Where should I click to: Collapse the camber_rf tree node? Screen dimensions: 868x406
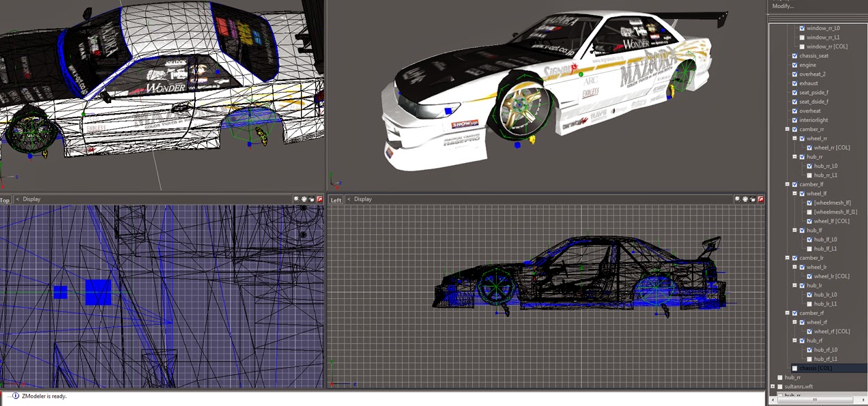[x=787, y=313]
